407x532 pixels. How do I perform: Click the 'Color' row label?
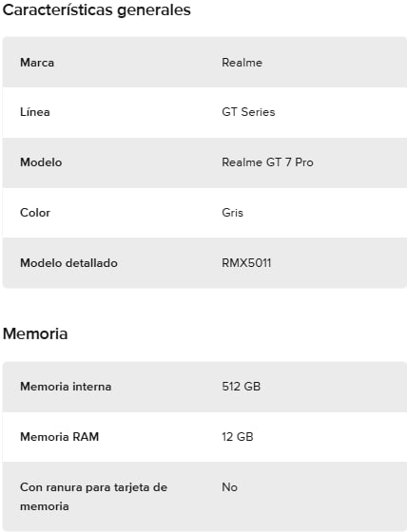pyautogui.click(x=35, y=213)
